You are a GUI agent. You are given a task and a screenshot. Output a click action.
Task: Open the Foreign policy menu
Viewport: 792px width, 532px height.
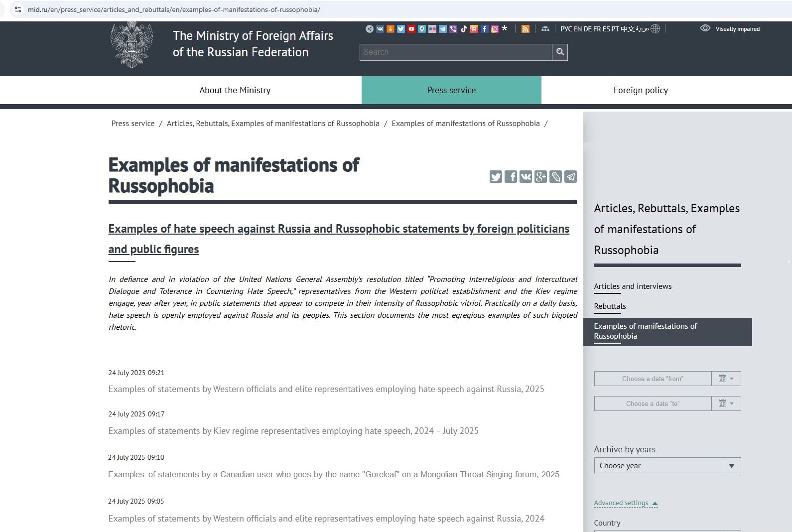[641, 90]
